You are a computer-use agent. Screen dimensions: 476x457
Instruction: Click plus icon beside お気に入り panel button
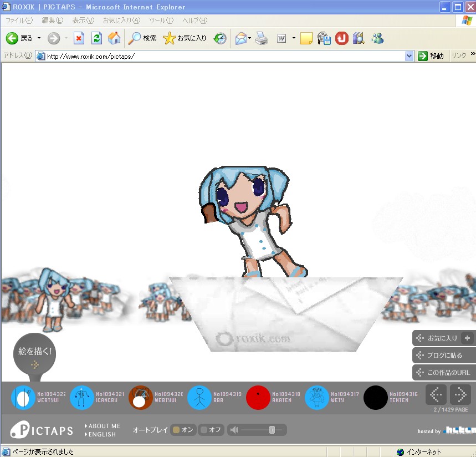pyautogui.click(x=467, y=338)
